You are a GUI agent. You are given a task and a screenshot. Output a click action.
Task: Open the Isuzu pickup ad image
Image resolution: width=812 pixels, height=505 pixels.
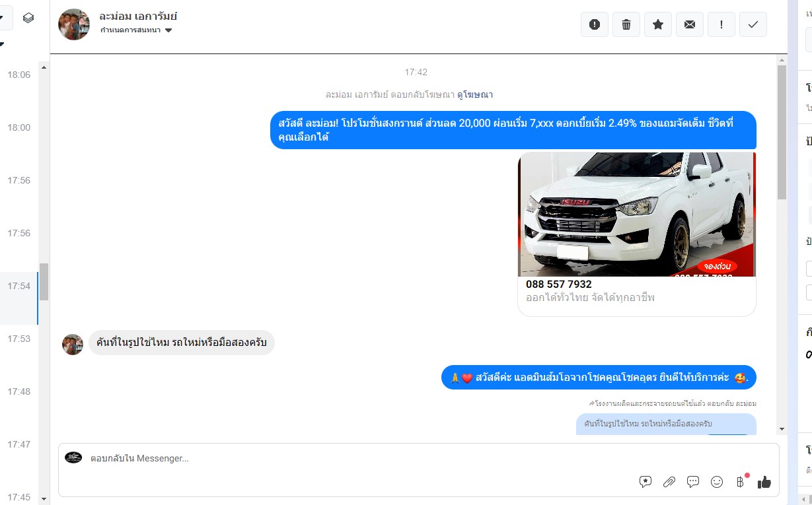point(637,214)
